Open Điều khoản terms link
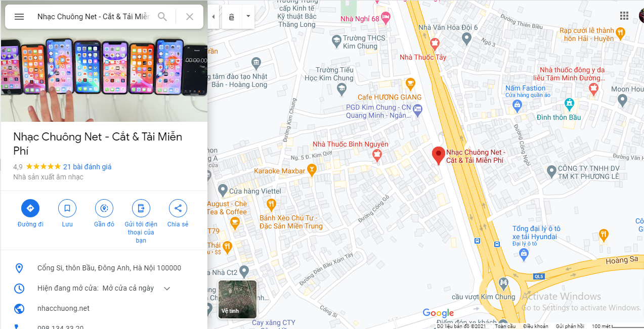 pos(536,326)
